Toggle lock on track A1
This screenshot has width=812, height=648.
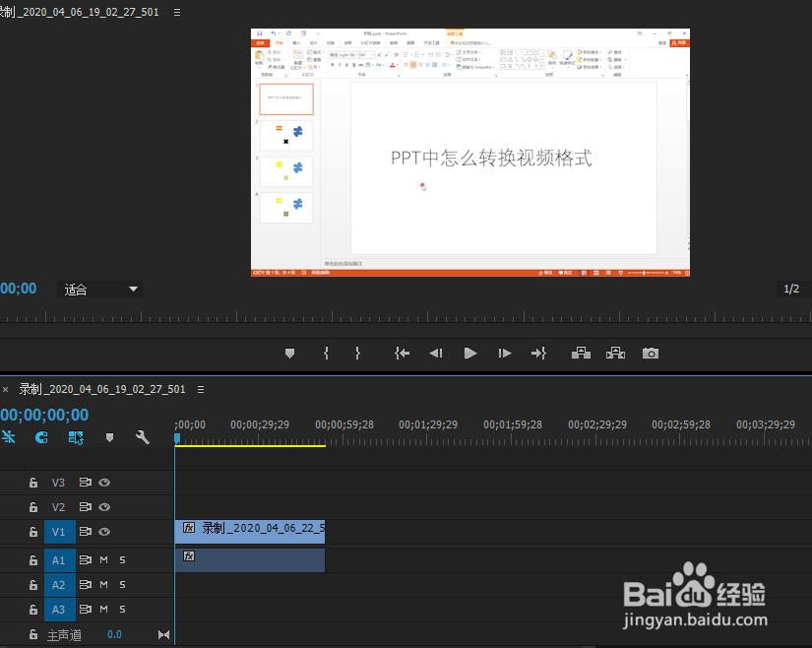click(33, 560)
